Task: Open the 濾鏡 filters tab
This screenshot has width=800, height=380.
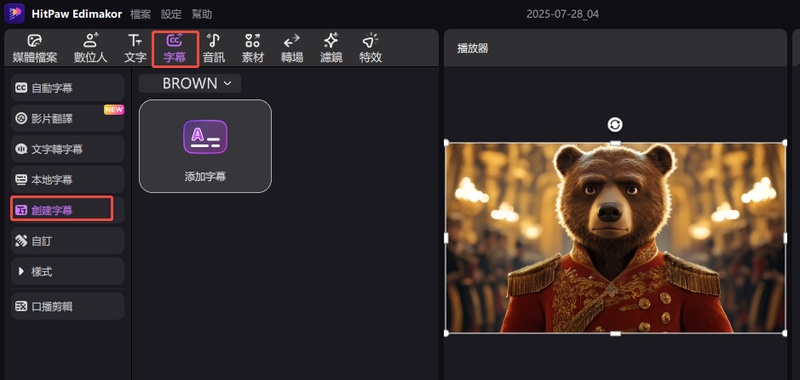Action: point(331,49)
